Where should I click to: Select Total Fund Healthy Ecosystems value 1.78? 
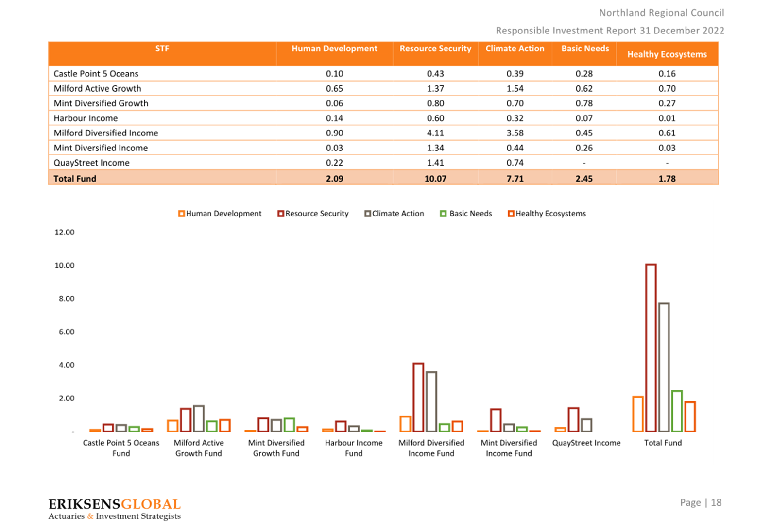tap(667, 179)
